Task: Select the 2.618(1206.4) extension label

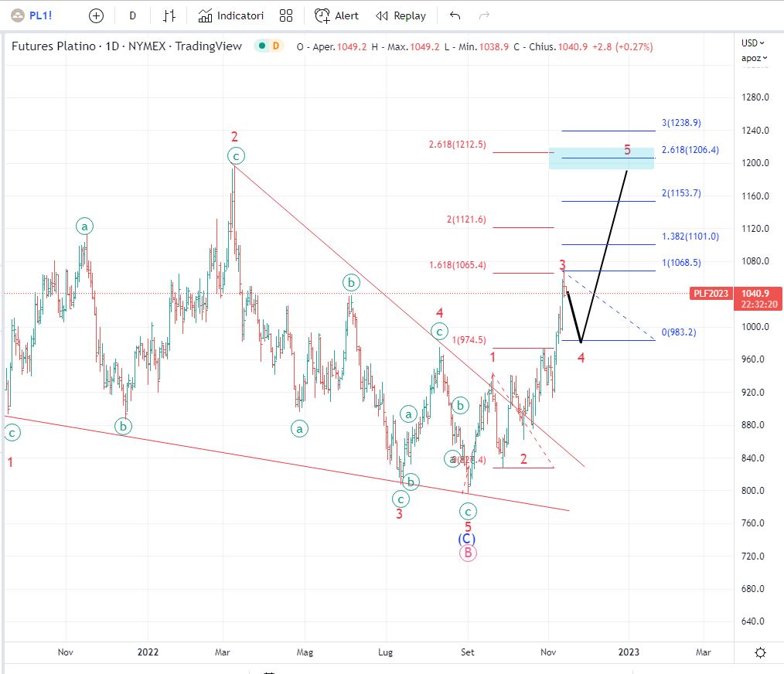Action: 690,150
